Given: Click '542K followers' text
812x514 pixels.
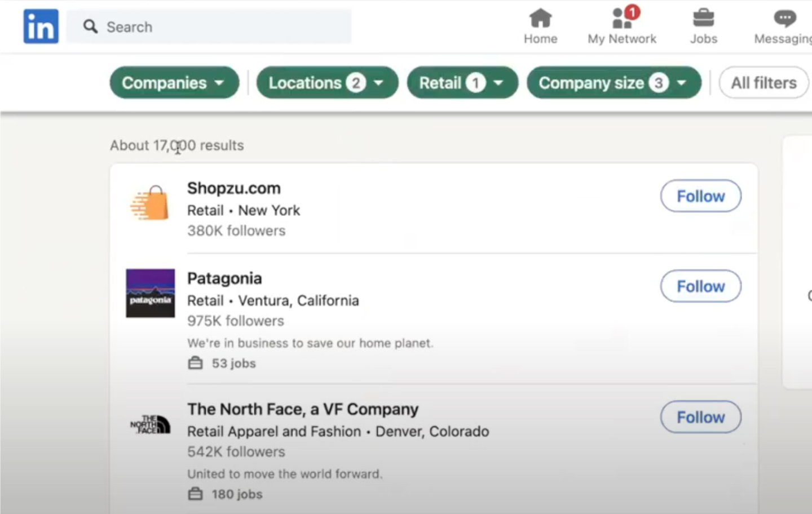Looking at the screenshot, I should pyautogui.click(x=236, y=451).
